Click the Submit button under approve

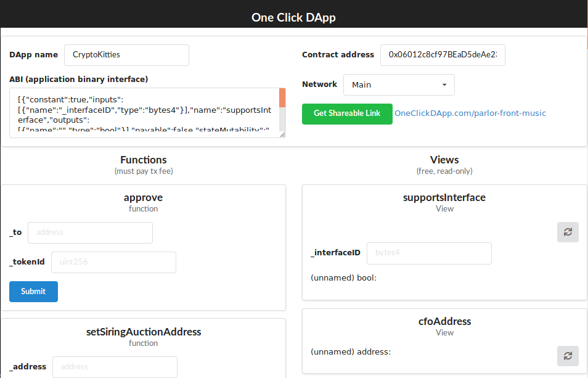pyautogui.click(x=33, y=292)
